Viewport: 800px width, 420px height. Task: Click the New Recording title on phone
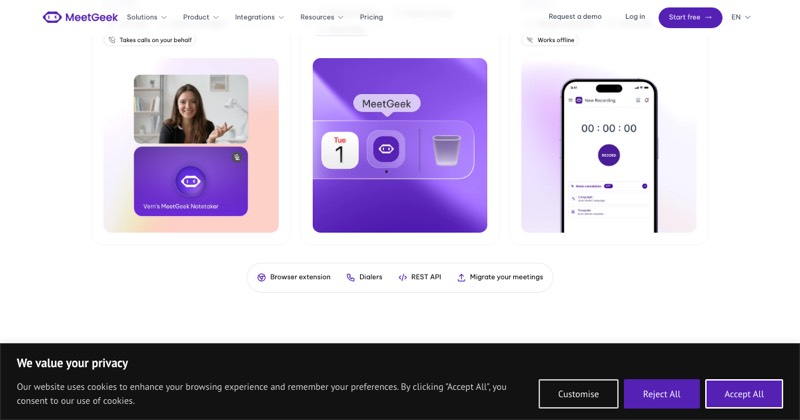coord(599,101)
